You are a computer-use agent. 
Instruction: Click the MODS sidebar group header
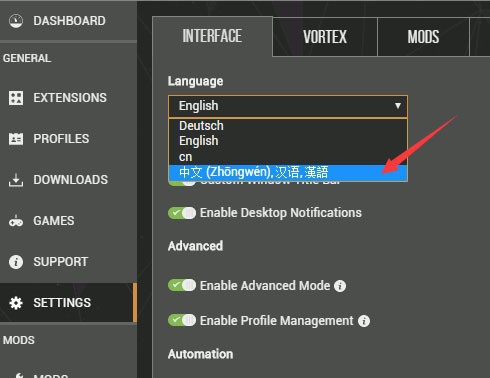[x=19, y=340]
